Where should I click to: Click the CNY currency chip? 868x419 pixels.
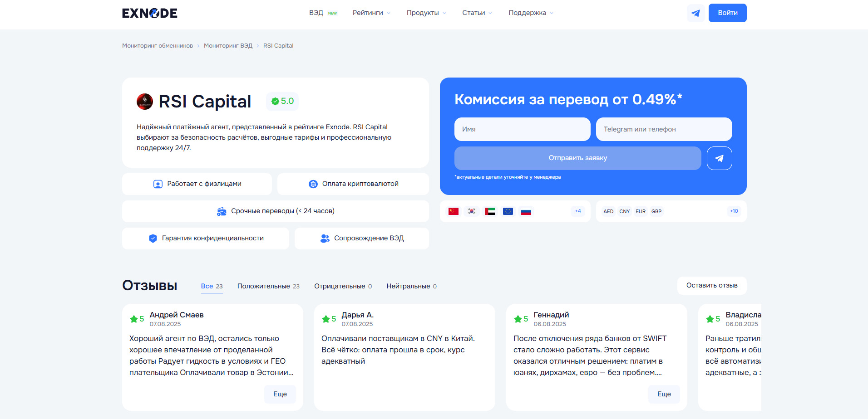625,211
